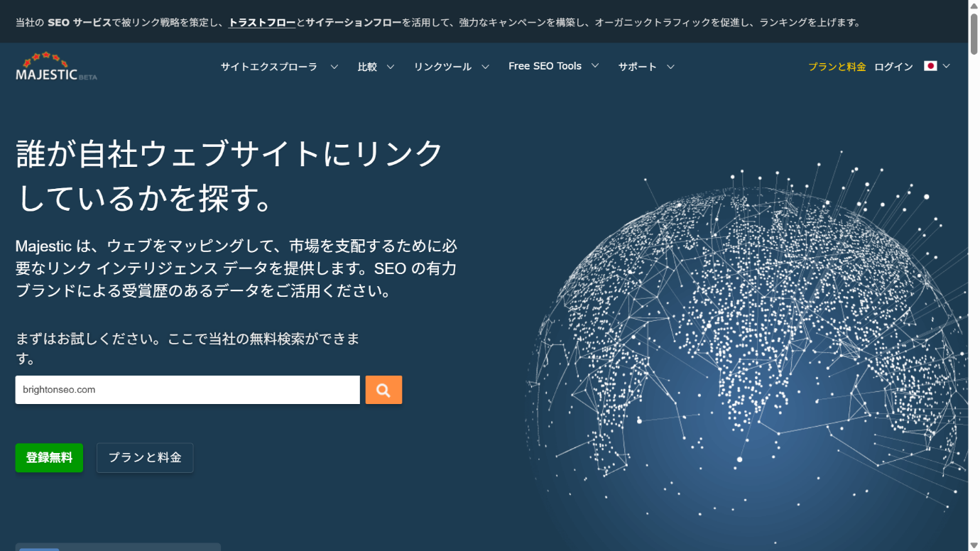Click the heading 誰が自社ウェブサイトにリンク しているかを探す。
The height and width of the screenshot is (551, 980).
click(x=230, y=175)
